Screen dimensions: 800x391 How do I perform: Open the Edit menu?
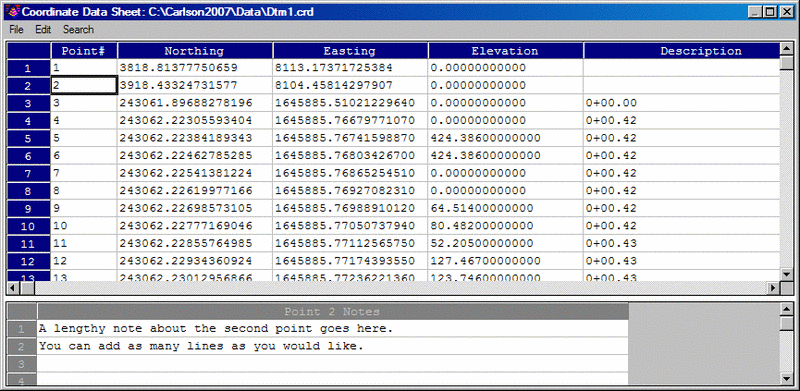[43, 30]
